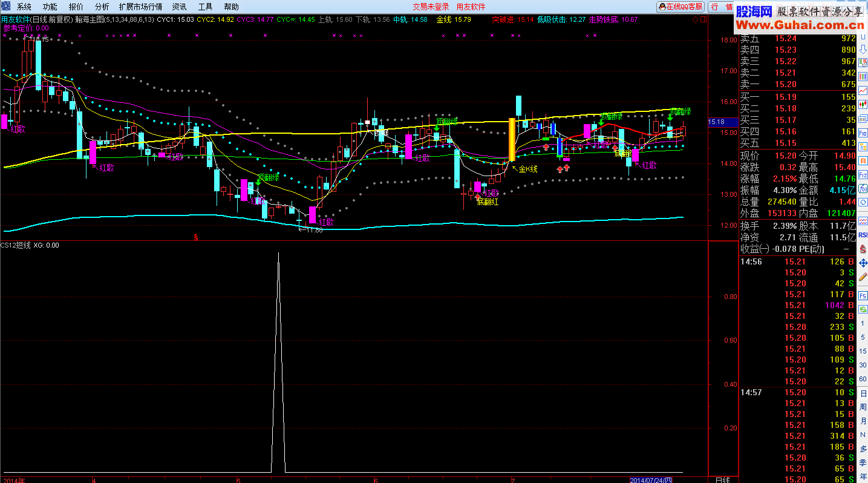
Task: Select the 周 weekly period button
Action: 863,407
